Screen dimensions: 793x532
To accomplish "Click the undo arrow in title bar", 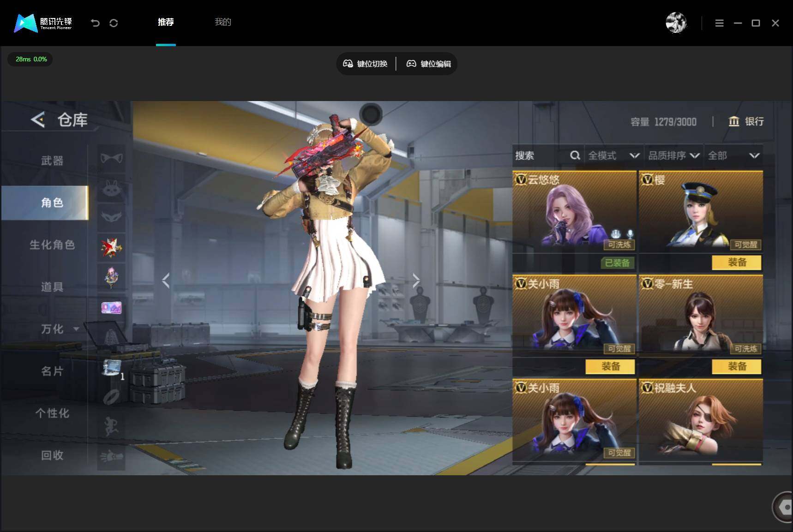I will pyautogui.click(x=95, y=23).
